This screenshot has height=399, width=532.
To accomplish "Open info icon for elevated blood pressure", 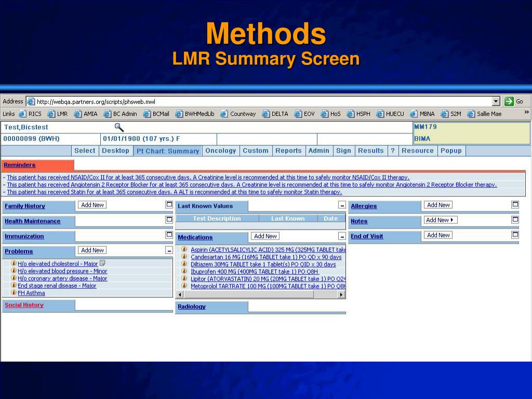I will 14,270.
